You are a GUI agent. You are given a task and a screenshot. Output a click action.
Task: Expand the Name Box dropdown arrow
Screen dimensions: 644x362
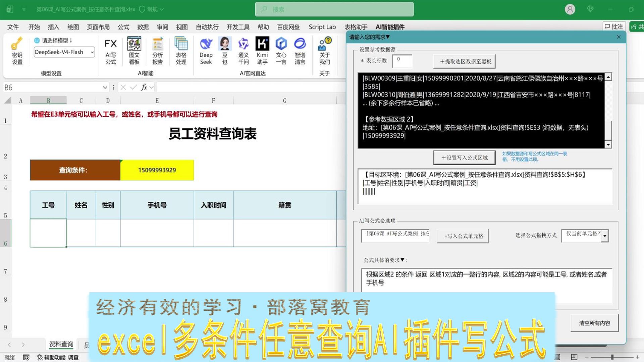click(x=105, y=87)
